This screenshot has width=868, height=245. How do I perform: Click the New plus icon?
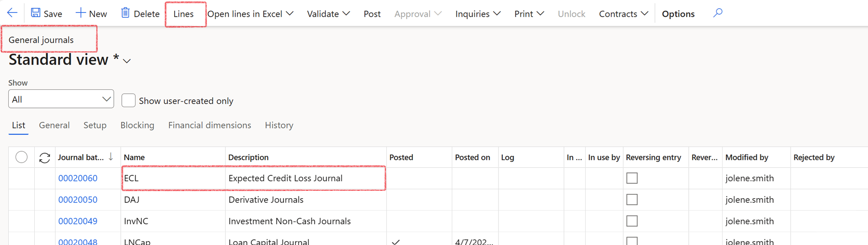click(x=80, y=13)
